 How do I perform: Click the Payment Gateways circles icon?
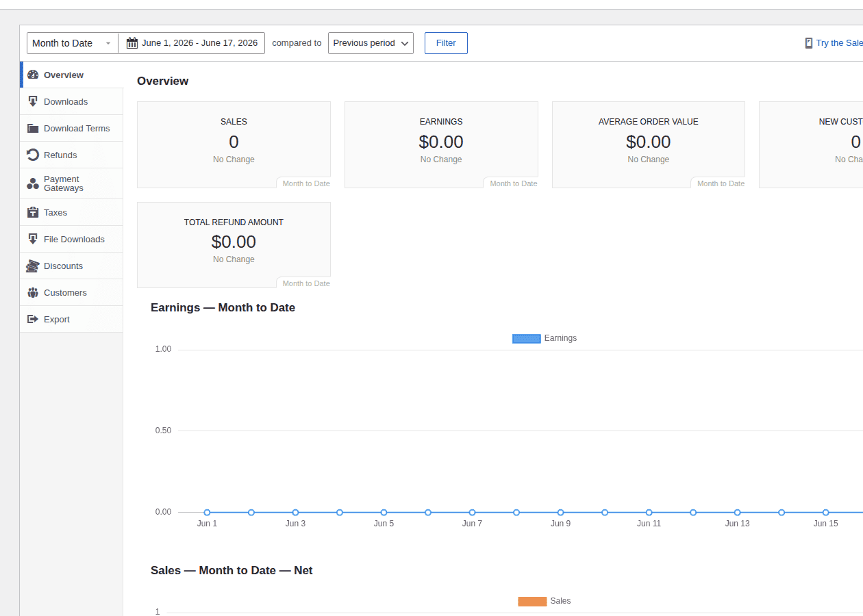[33, 183]
